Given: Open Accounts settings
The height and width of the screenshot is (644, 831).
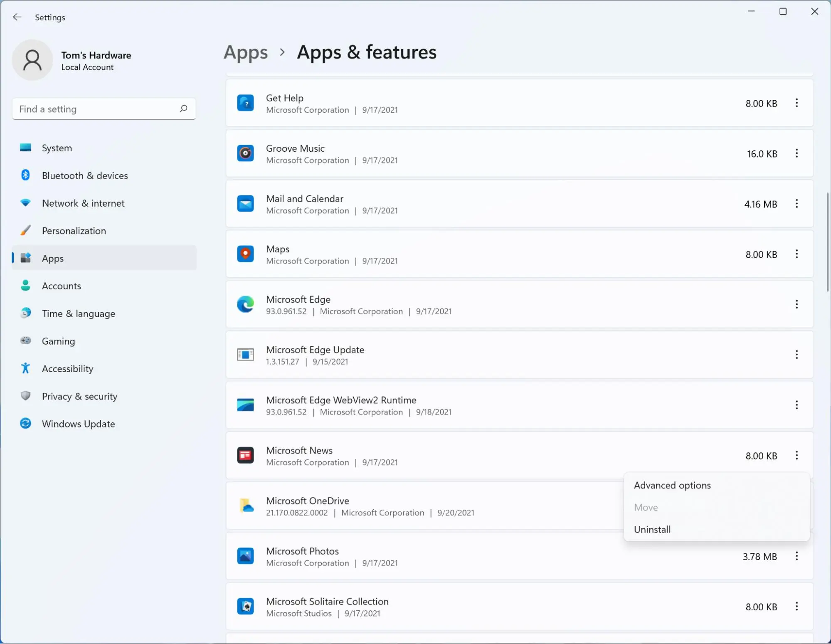Looking at the screenshot, I should coord(104,286).
